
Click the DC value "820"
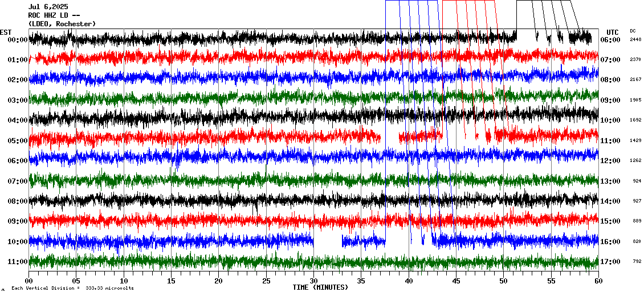(637, 241)
